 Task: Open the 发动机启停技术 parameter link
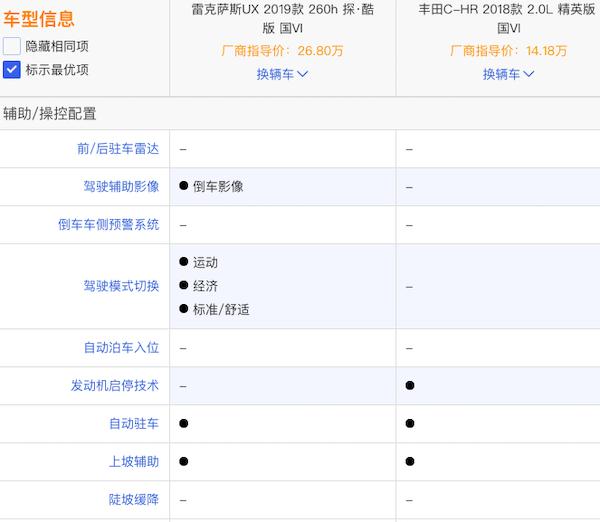[x=115, y=385]
